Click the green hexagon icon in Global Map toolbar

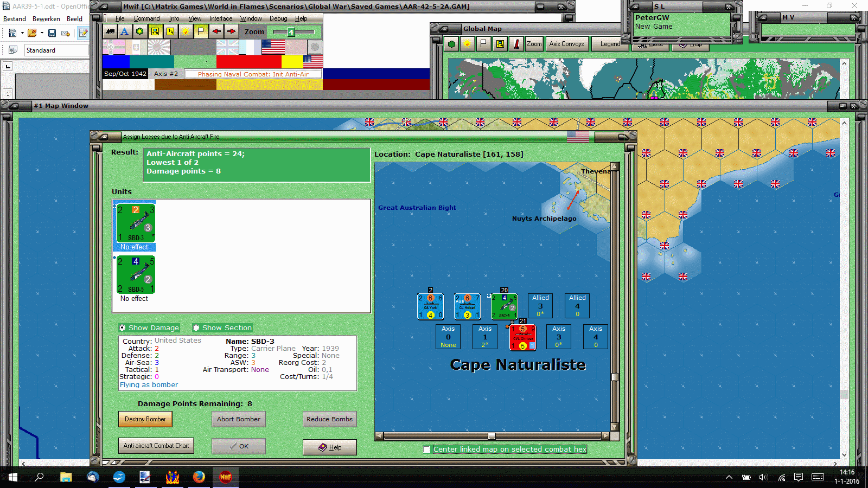(x=451, y=44)
